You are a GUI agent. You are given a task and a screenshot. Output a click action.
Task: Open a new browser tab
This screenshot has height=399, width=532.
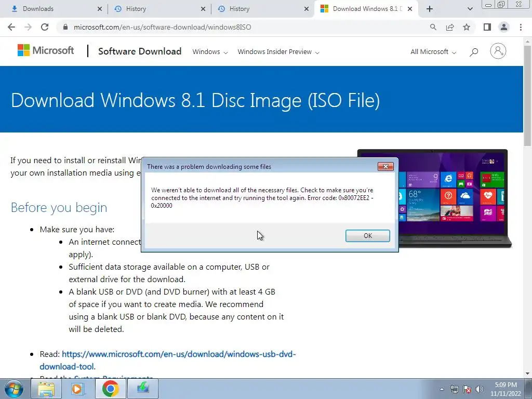coord(430,9)
